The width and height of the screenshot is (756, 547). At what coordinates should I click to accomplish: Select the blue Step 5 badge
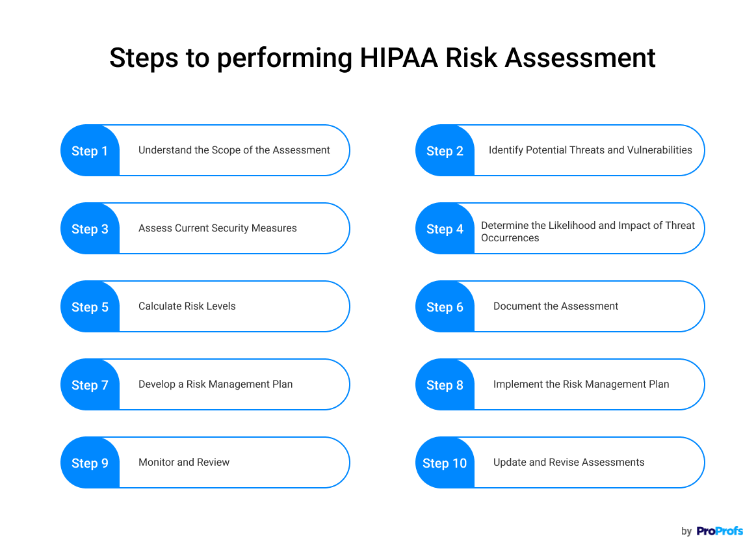tap(90, 307)
